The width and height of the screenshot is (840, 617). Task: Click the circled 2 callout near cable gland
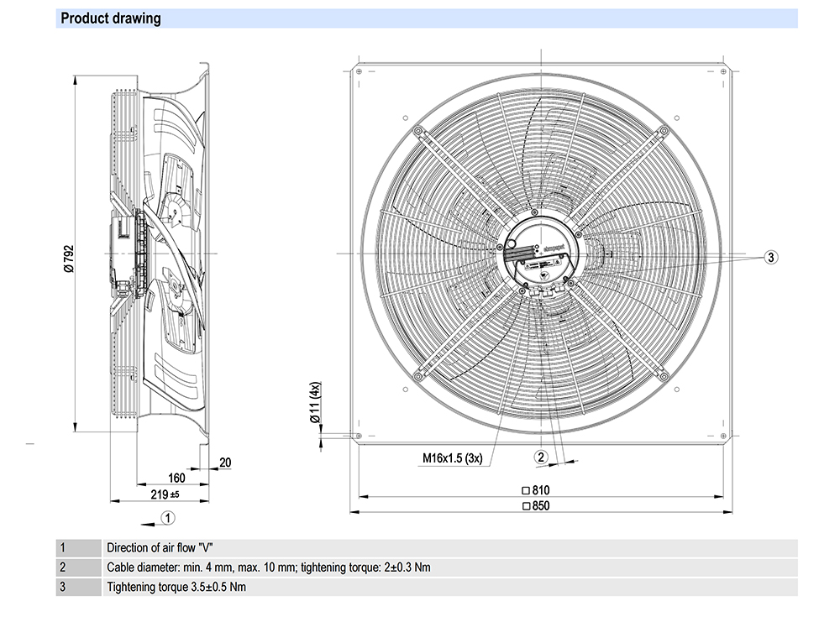(x=542, y=456)
